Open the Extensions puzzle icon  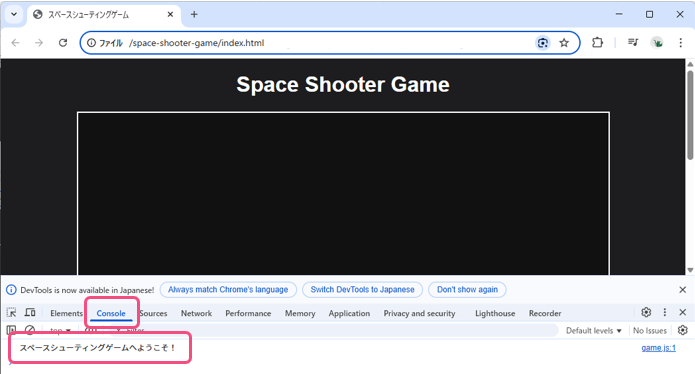point(597,43)
